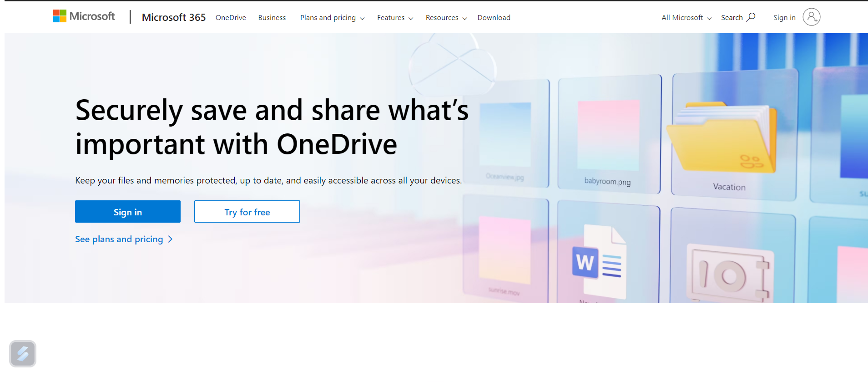Click the Vacation folder tile
The image size is (868, 382).
tap(734, 134)
